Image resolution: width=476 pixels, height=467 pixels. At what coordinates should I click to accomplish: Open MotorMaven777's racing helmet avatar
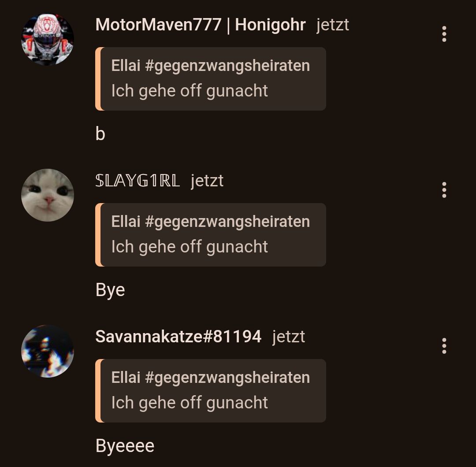pyautogui.click(x=47, y=40)
